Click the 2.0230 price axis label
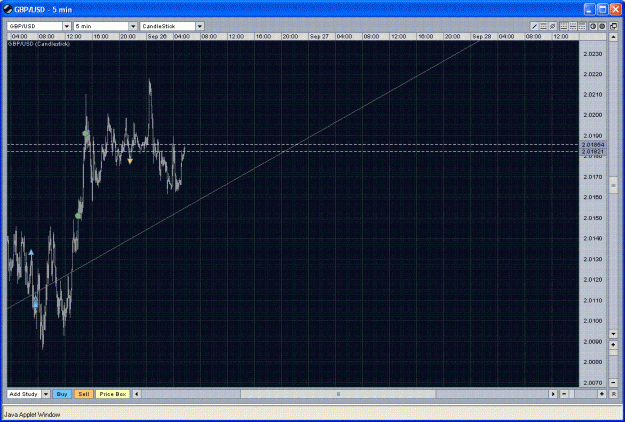 click(x=592, y=54)
